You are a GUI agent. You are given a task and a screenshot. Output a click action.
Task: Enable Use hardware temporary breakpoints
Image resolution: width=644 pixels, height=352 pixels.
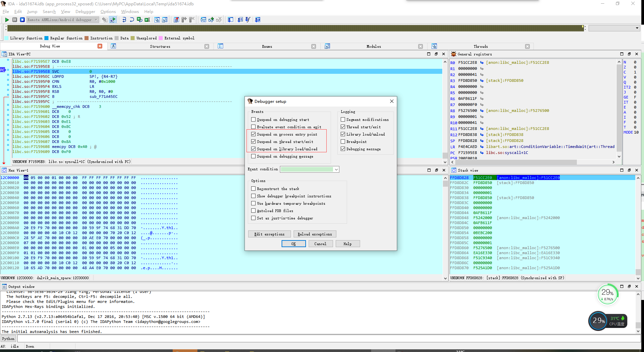tap(253, 203)
